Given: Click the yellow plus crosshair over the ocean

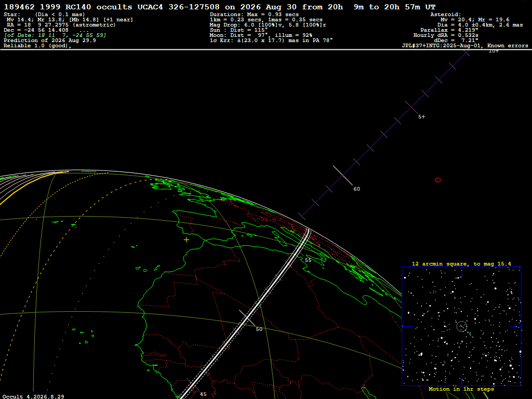Looking at the screenshot, I should point(187,240).
